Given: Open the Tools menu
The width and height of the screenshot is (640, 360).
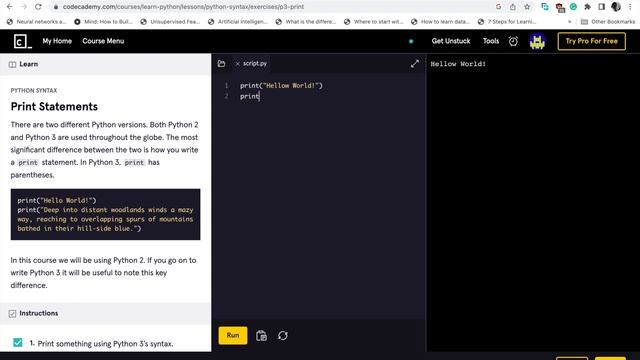Looking at the screenshot, I should pos(491,41).
